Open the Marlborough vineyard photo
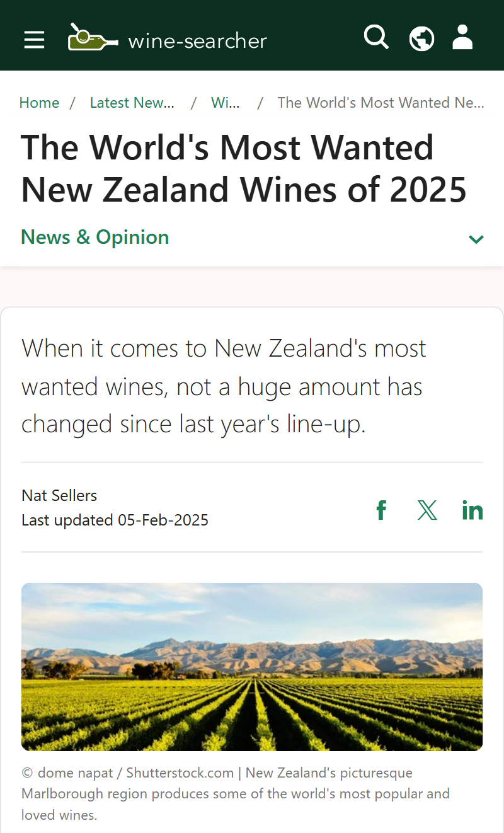The width and height of the screenshot is (504, 833). point(252,667)
